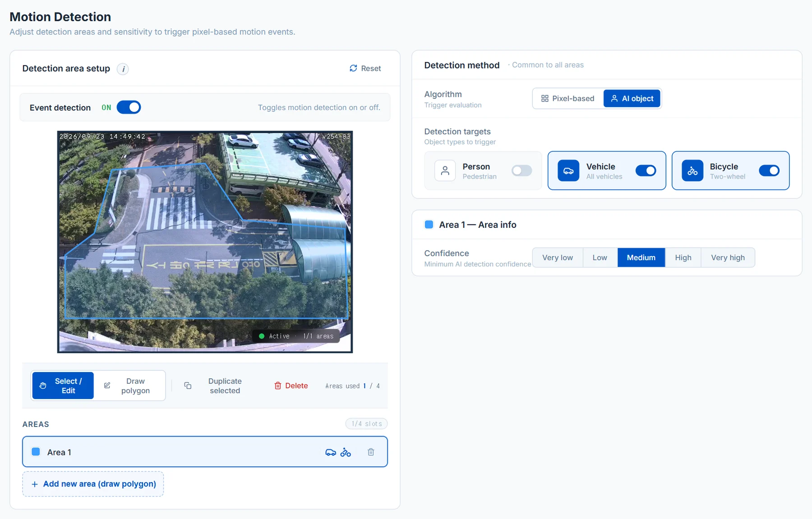This screenshot has width=812, height=519.
Task: Click the Area 1 blue color swatch in list
Action: point(36,452)
